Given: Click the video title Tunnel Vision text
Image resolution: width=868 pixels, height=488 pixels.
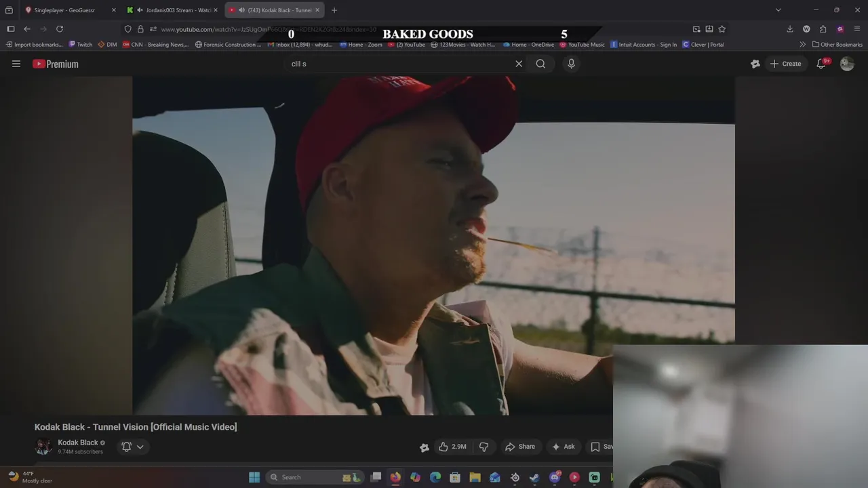Looking at the screenshot, I should pos(136,427).
